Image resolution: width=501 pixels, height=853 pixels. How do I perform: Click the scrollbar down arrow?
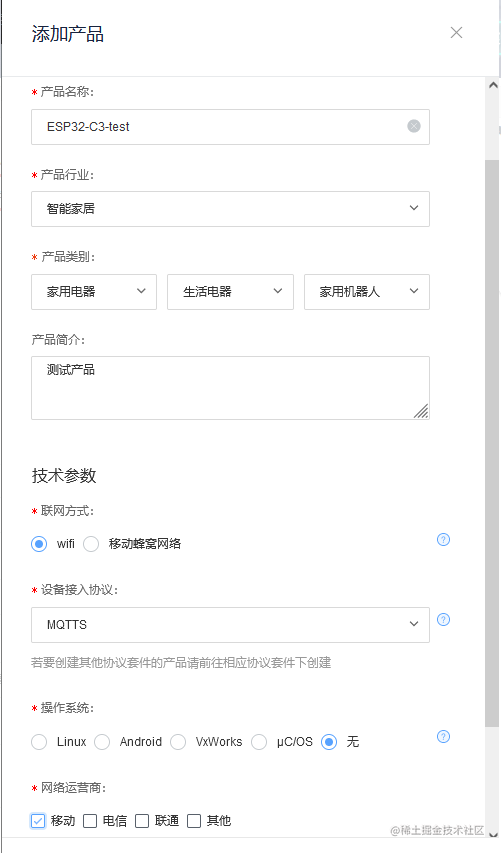click(x=493, y=834)
